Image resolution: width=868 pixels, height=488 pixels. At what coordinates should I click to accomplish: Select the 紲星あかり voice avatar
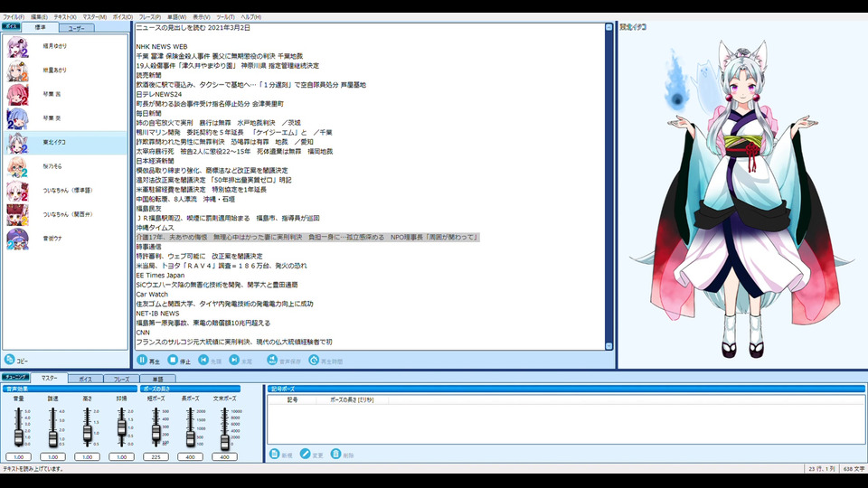click(17, 70)
